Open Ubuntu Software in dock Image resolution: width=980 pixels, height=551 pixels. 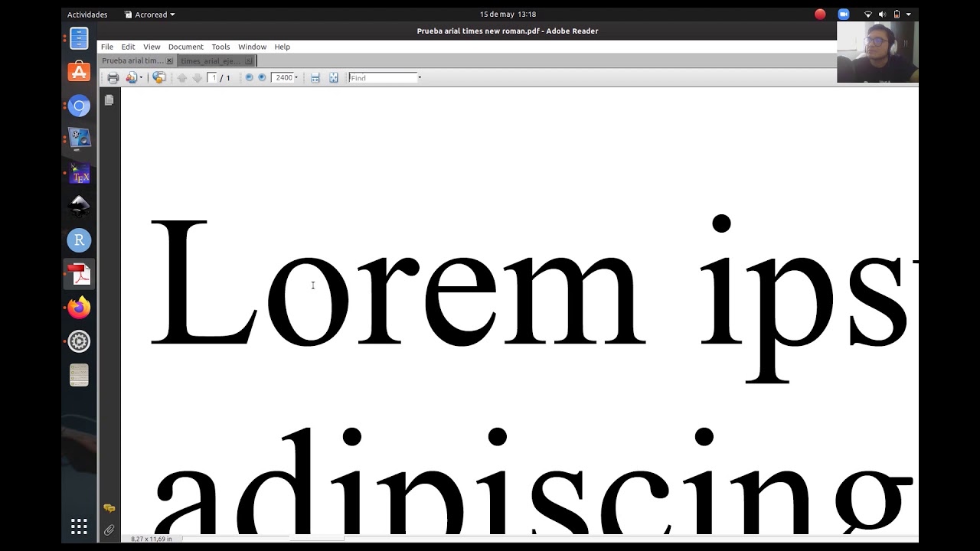79,72
